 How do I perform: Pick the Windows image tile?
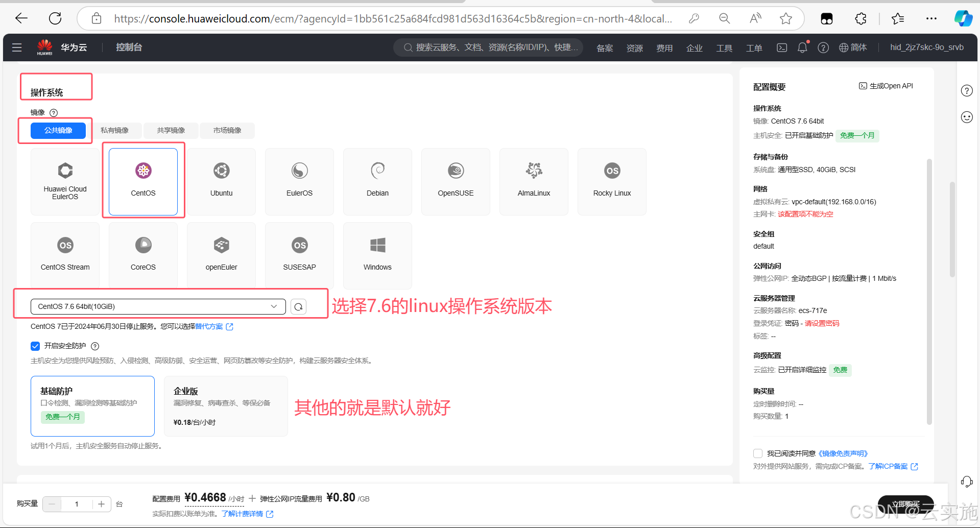[377, 255]
